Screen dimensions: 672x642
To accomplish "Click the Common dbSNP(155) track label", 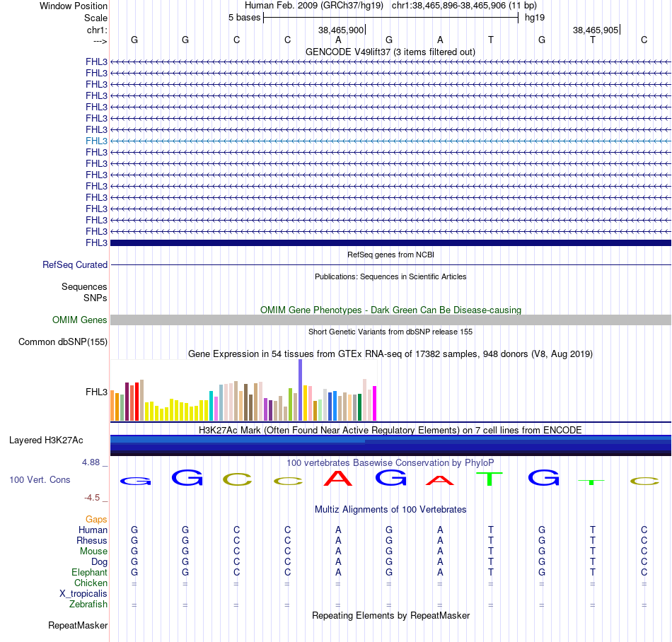I will (63, 342).
